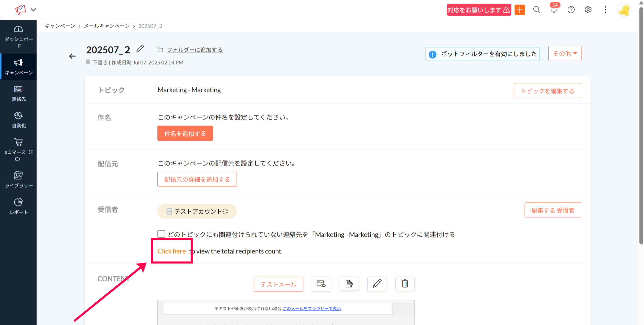The image size is (644, 325).
Task: Click the pencil icon beside campaign name
Action: [x=140, y=49]
